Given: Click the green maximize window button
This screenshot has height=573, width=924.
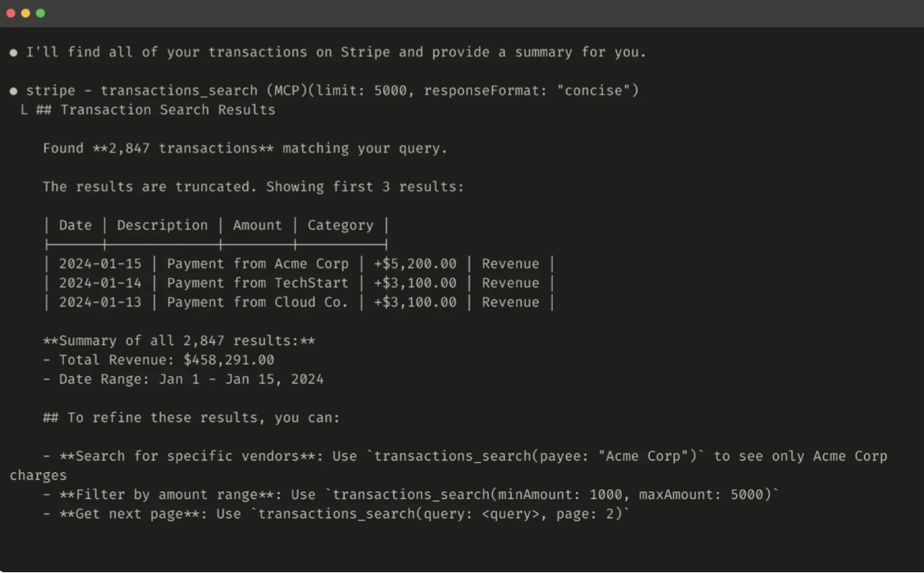Looking at the screenshot, I should (x=40, y=13).
